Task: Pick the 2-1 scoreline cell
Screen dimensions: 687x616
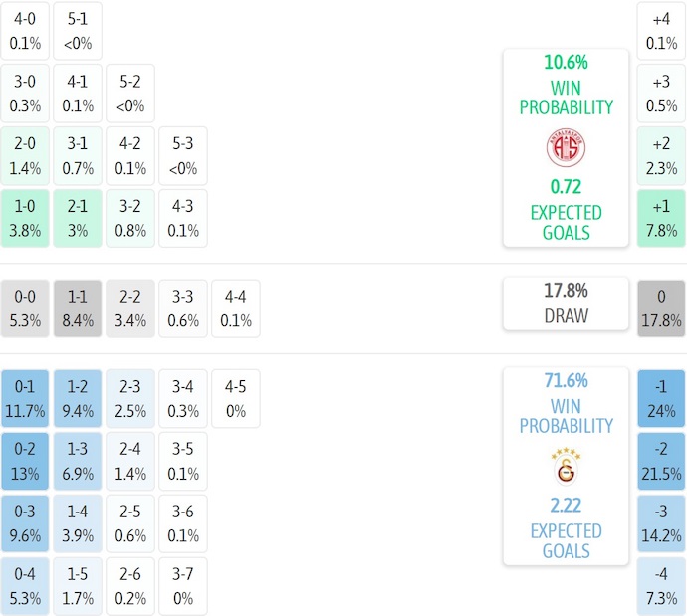Action: 78,218
